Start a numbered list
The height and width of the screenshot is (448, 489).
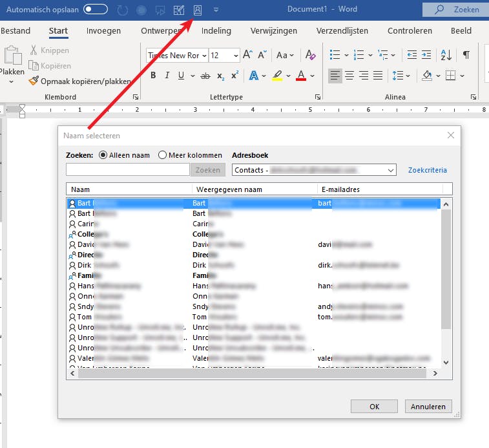(359, 55)
